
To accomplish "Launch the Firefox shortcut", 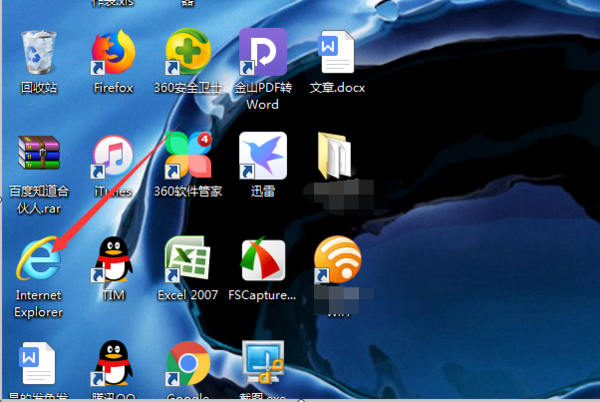I will pos(113,52).
